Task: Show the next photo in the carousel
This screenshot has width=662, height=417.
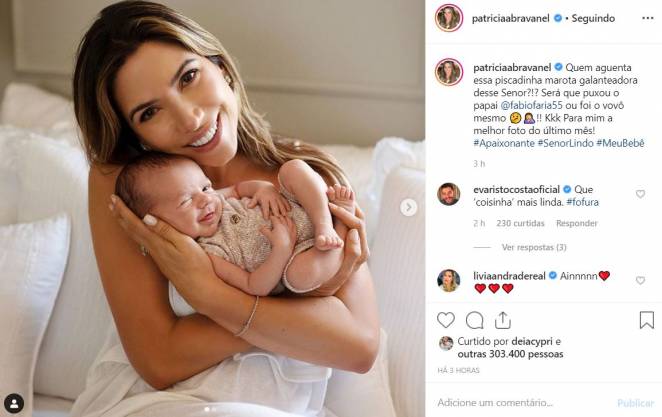Action: [x=408, y=207]
